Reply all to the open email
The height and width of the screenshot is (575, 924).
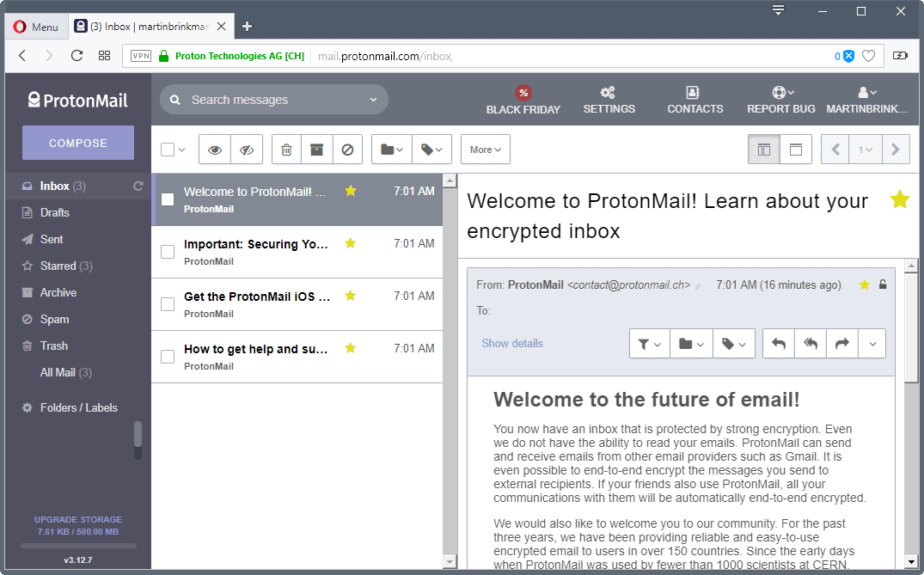[x=811, y=344]
